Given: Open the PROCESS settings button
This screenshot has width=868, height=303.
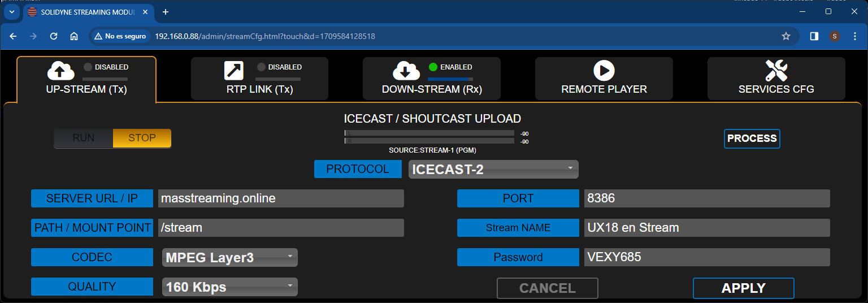Looking at the screenshot, I should click(752, 138).
